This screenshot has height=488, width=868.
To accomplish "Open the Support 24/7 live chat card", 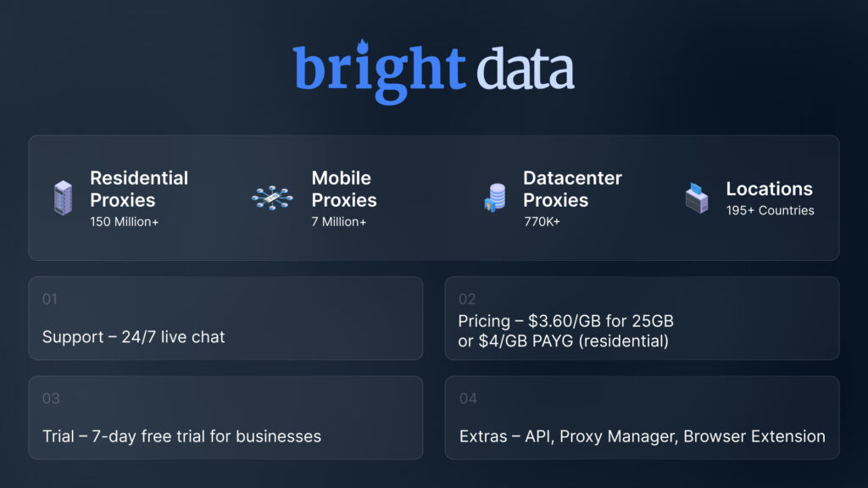I will (225, 319).
